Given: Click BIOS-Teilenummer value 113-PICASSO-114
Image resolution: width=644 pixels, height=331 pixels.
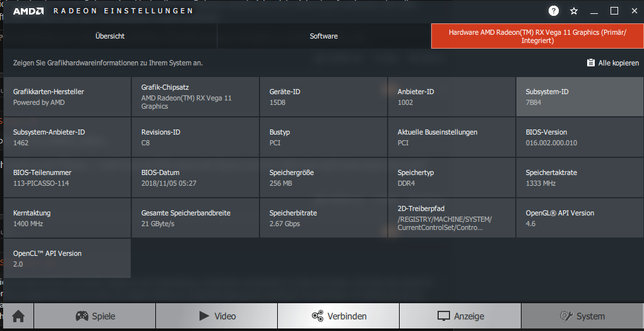Looking at the screenshot, I should click(41, 183).
